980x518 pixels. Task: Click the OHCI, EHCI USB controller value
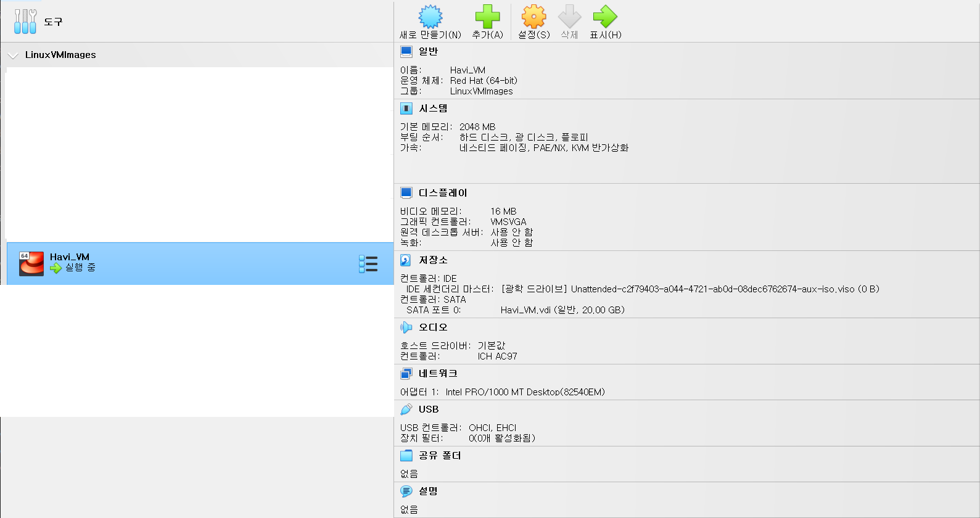click(492, 428)
